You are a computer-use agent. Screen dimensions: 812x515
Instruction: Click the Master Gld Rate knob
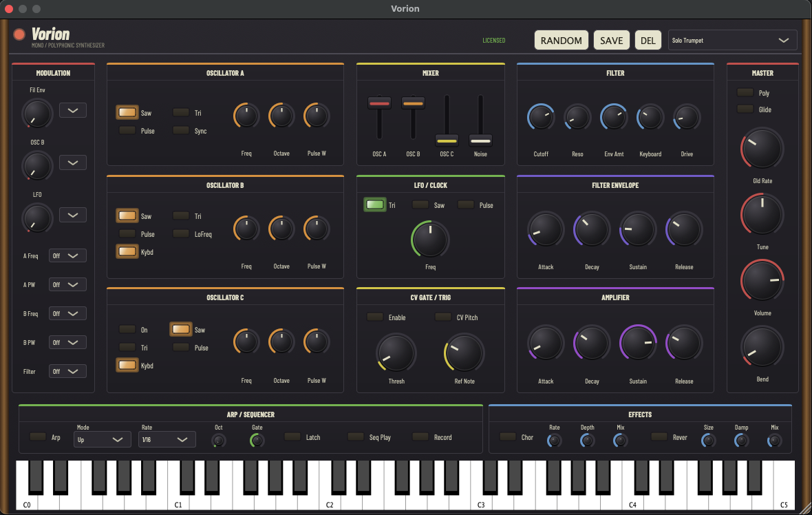[762, 149]
